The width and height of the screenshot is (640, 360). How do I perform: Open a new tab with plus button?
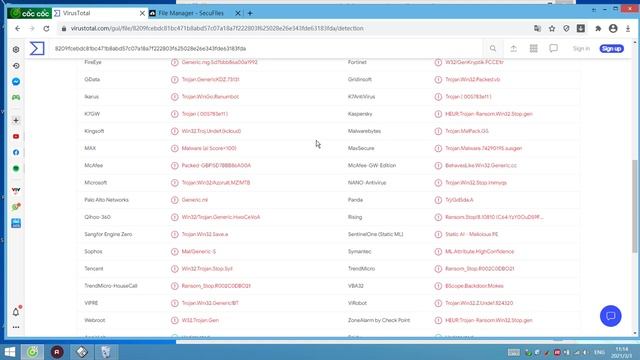pyautogui.click(x=250, y=13)
